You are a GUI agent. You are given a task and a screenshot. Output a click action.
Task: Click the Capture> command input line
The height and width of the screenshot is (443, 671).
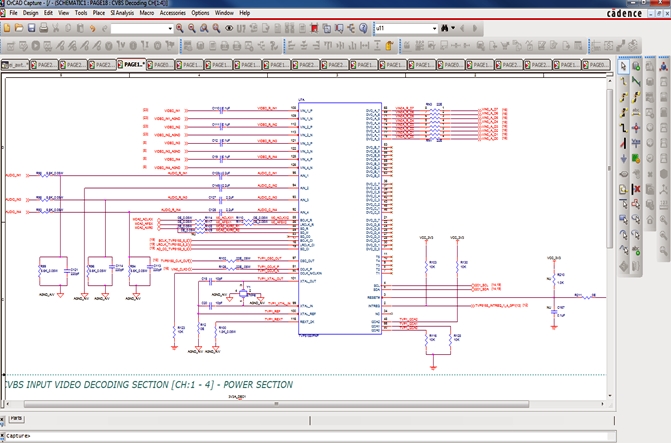pos(308,436)
